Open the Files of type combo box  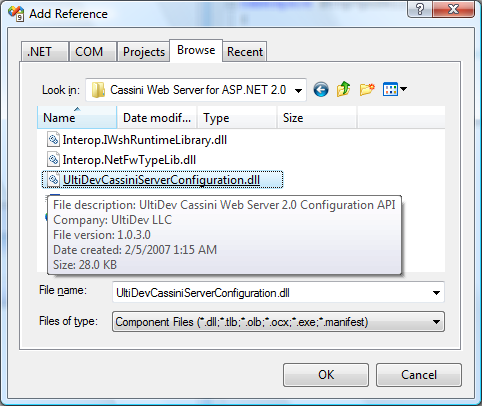click(x=278, y=322)
